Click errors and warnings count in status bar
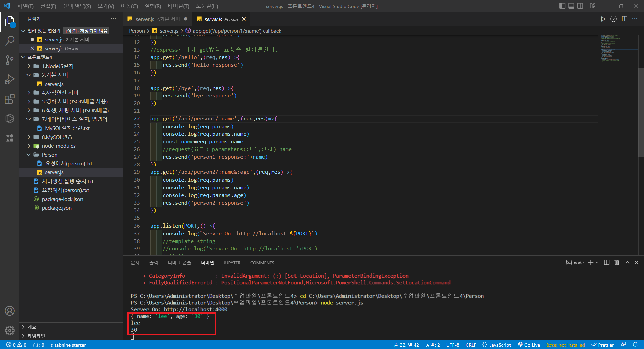The height and width of the screenshot is (349, 644). [16, 345]
